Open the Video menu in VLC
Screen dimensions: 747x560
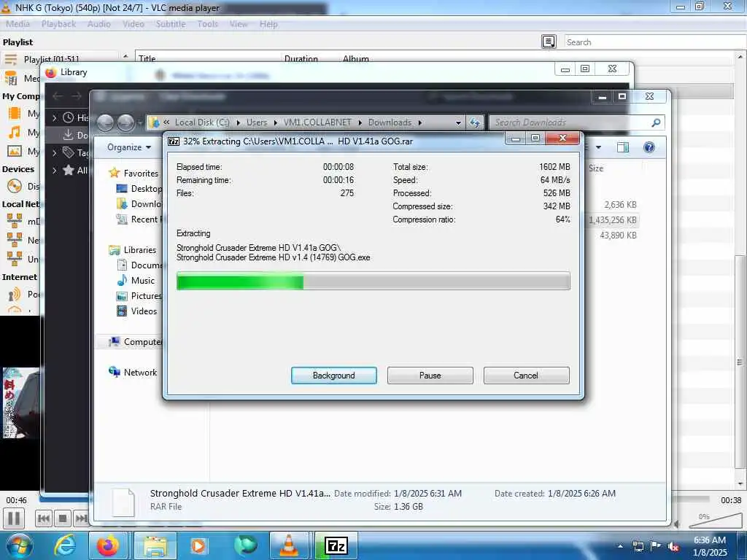[x=133, y=24]
